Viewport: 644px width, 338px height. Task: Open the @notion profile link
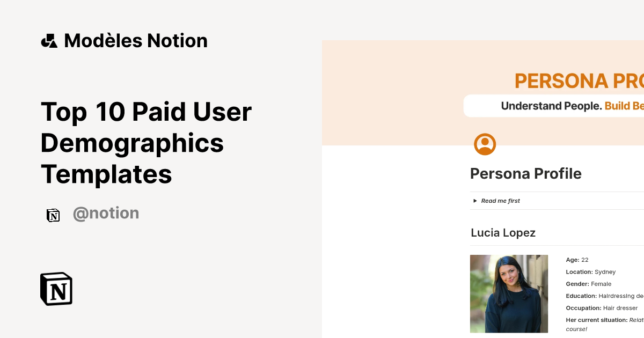click(106, 213)
